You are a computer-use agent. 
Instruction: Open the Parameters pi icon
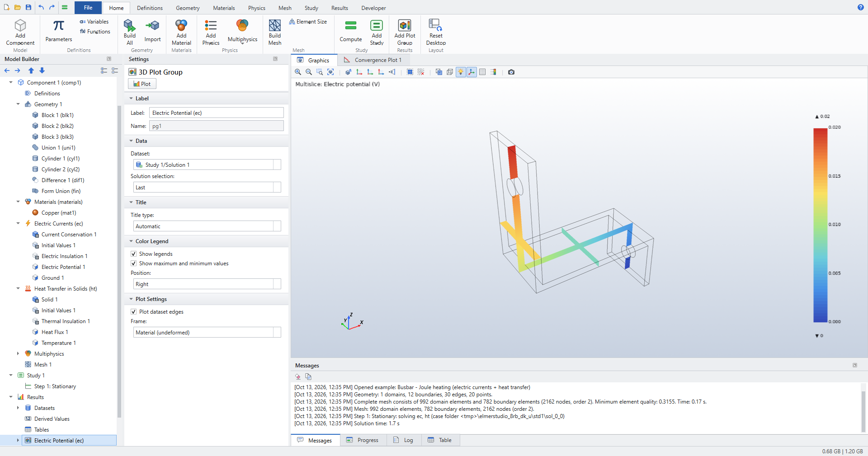59,31
